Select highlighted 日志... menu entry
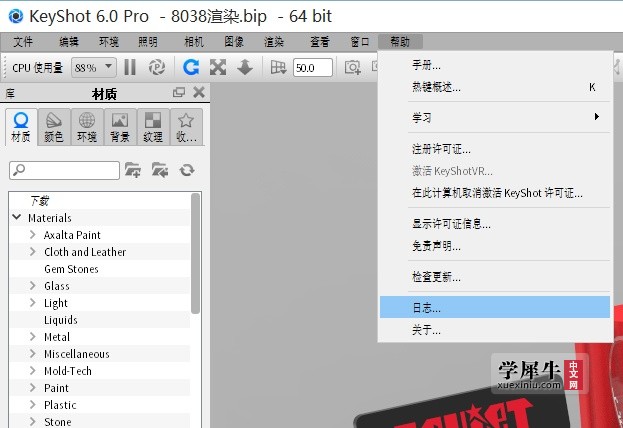 pyautogui.click(x=495, y=307)
